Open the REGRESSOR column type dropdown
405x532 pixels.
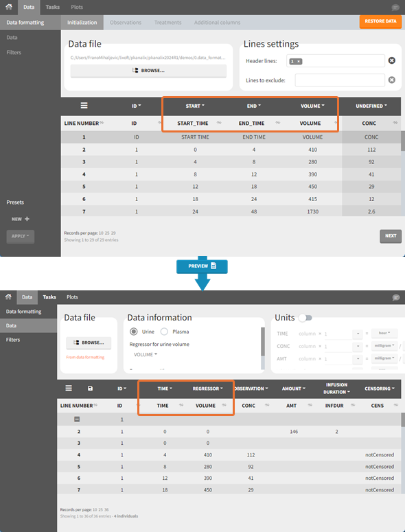[x=207, y=389]
